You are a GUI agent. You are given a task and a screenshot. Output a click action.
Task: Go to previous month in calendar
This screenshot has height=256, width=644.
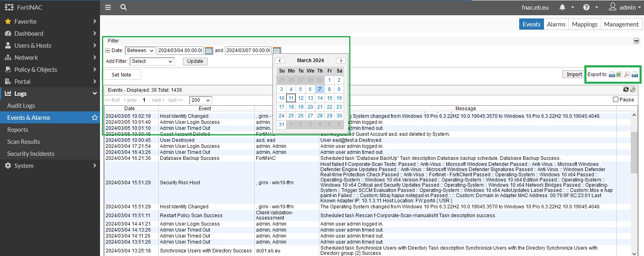pyautogui.click(x=280, y=60)
